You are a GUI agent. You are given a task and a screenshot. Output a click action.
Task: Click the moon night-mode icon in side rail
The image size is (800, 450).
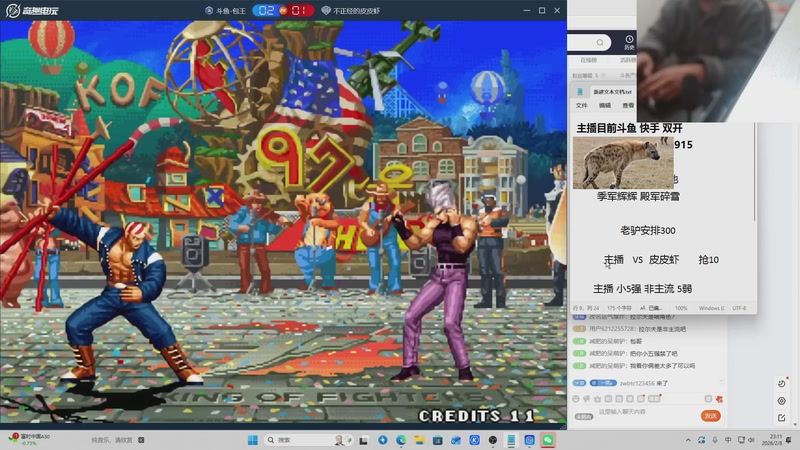782,383
